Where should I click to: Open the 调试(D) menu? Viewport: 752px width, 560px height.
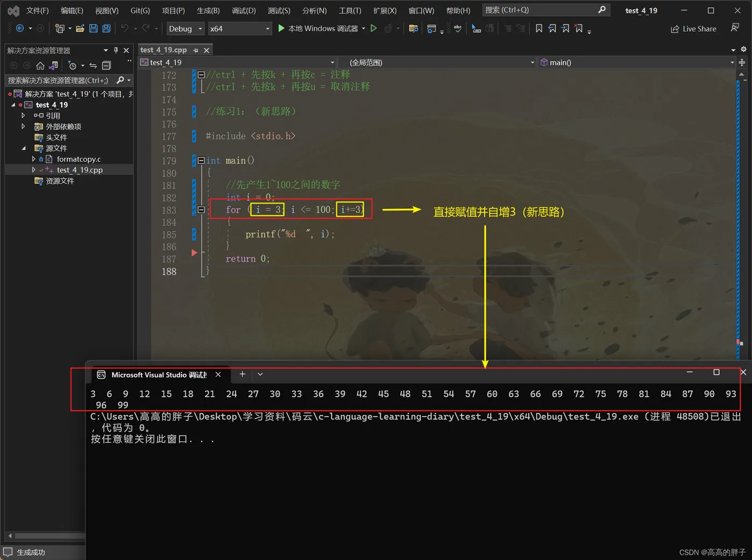point(244,11)
